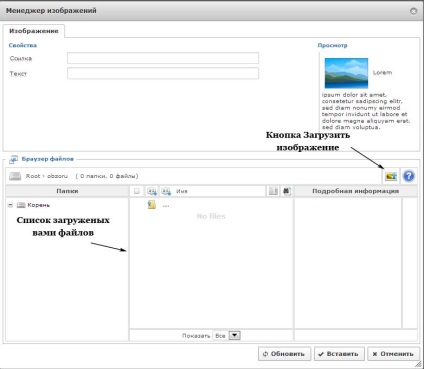Select the Изображение tab

click(x=34, y=31)
